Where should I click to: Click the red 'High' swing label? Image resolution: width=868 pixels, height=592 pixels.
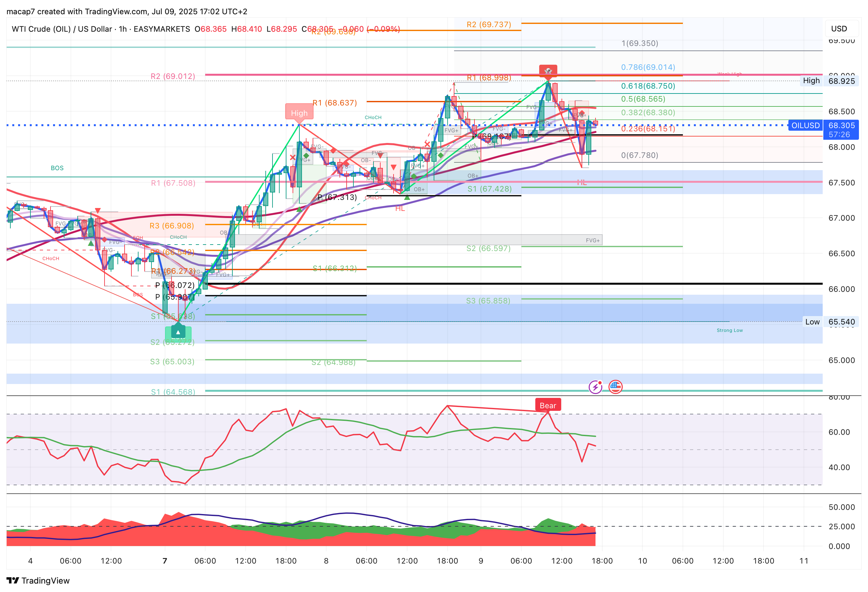299,113
